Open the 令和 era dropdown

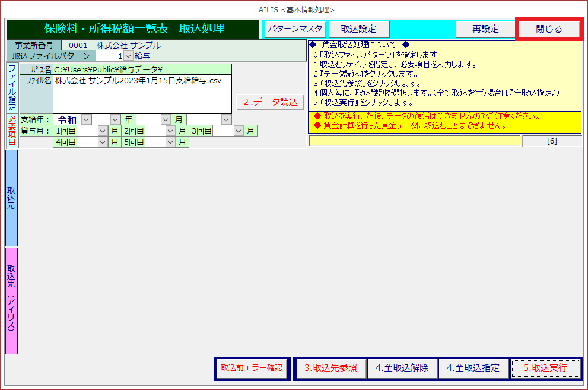click(86, 119)
